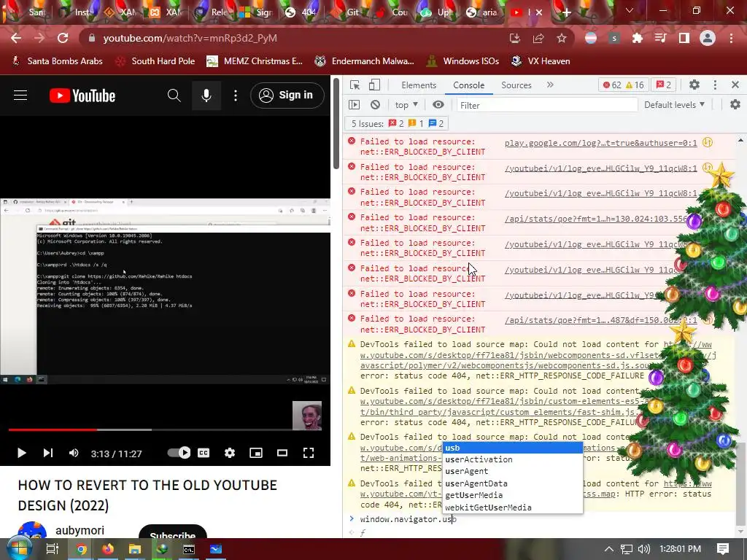Viewport: 747px width, 560px height.
Task: Open Windows ISOs bookmark
Action: pyautogui.click(x=462, y=61)
